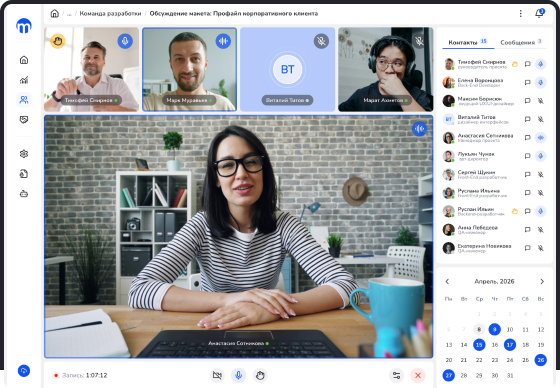Unmute Сергей Щукин in the contacts list
This screenshot has width=560, height=388.
(541, 175)
